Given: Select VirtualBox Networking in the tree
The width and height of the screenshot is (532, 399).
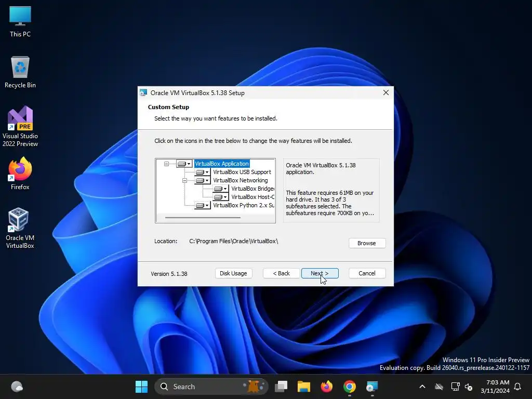Looking at the screenshot, I should click(x=240, y=180).
